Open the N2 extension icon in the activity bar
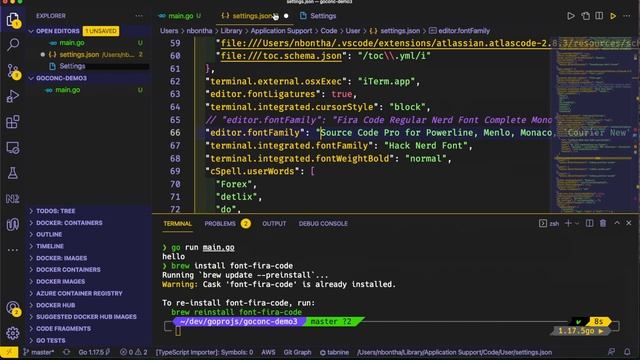The image size is (640, 360). 13,199
